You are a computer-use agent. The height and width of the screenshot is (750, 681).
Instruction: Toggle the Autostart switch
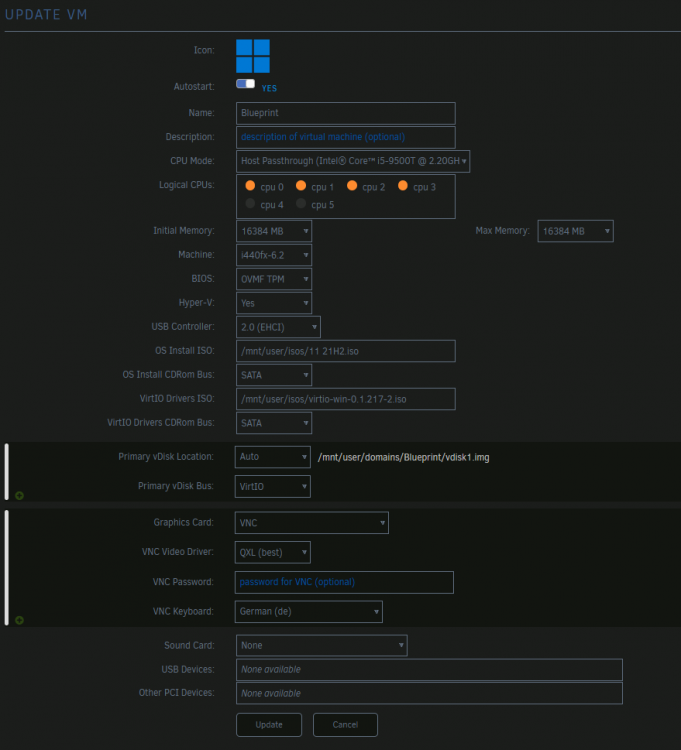coord(245,84)
